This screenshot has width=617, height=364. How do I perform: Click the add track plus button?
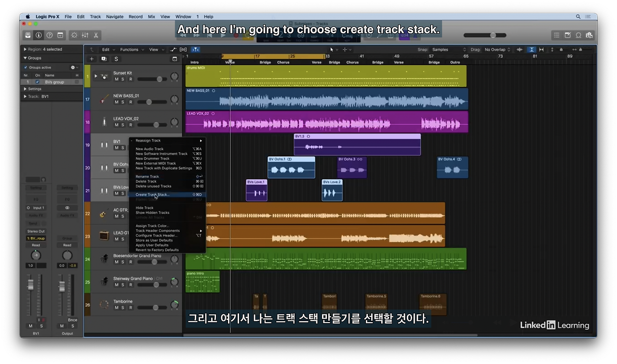tap(92, 59)
